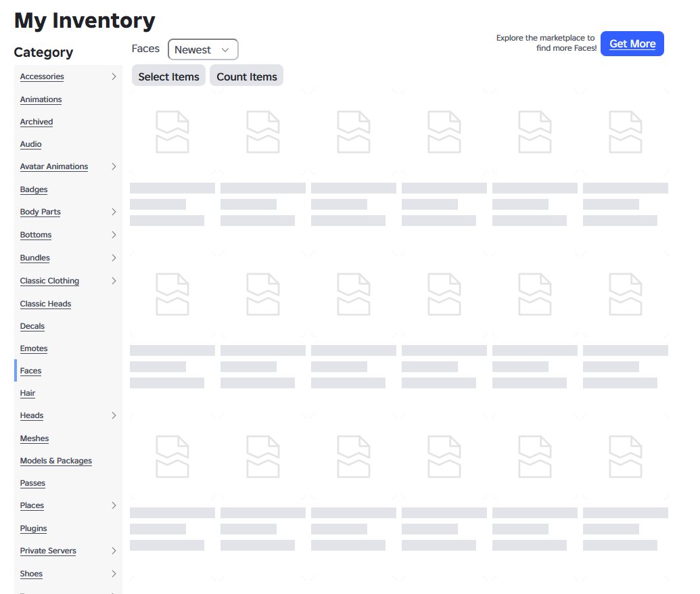700x594 pixels.
Task: Open the Places category
Action: tap(32, 505)
